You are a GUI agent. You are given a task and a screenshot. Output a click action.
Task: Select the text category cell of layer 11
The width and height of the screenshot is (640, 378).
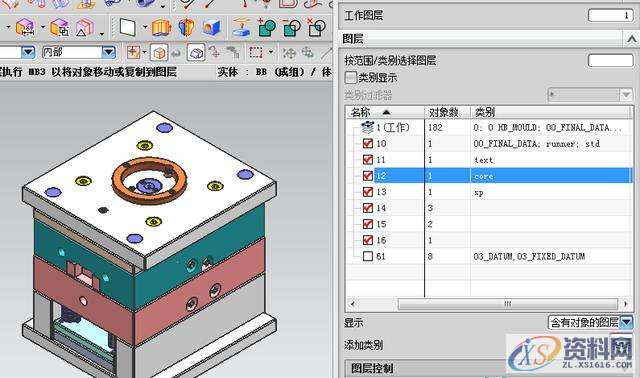pyautogui.click(x=551, y=160)
